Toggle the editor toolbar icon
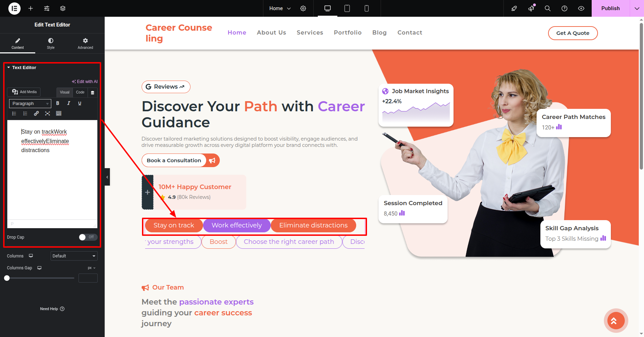This screenshot has width=644, height=337. click(59, 113)
